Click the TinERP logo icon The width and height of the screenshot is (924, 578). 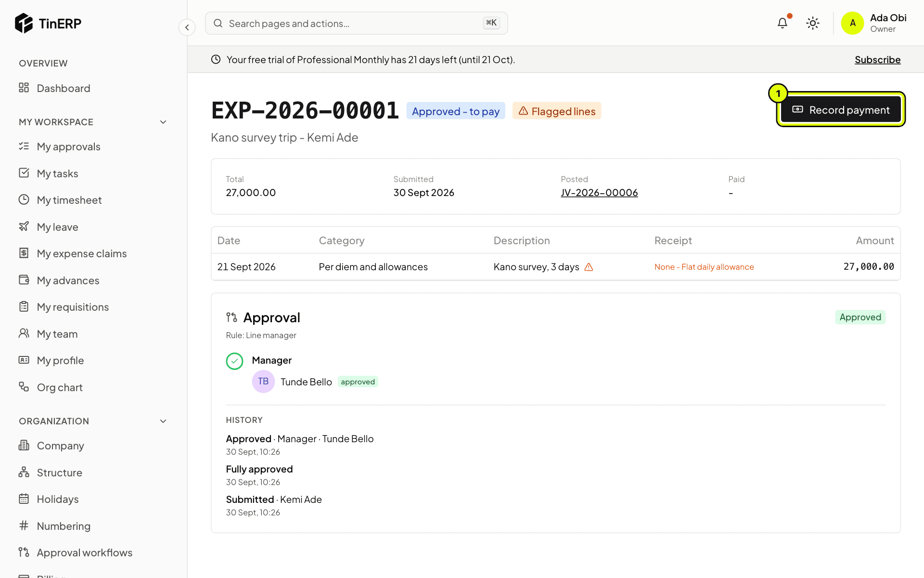click(x=24, y=23)
